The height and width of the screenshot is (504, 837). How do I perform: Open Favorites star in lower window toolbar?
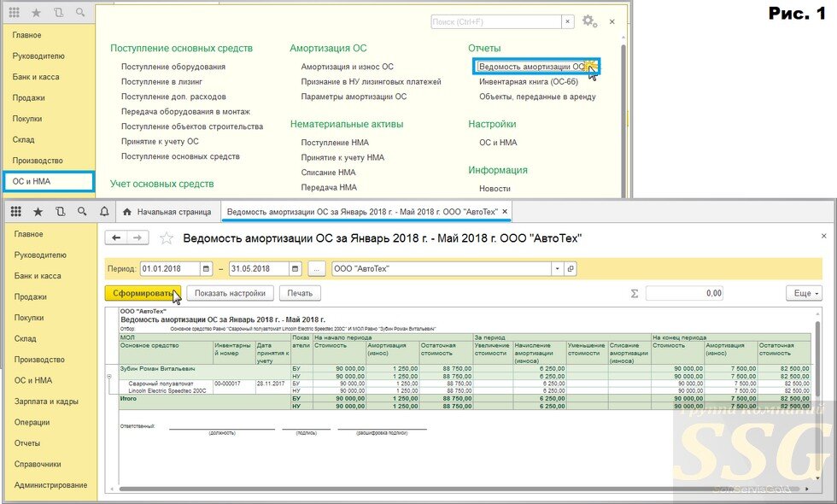click(38, 212)
